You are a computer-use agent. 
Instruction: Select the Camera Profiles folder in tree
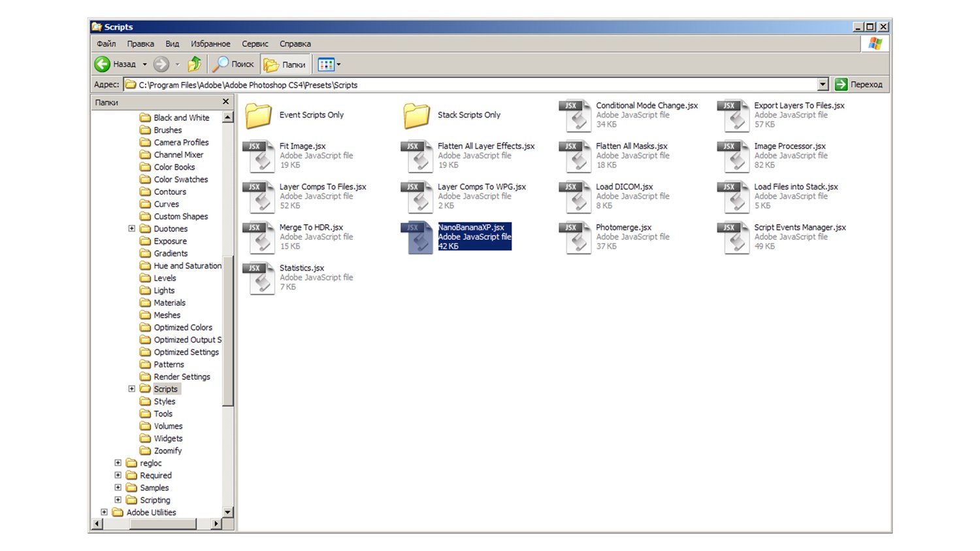click(174, 142)
